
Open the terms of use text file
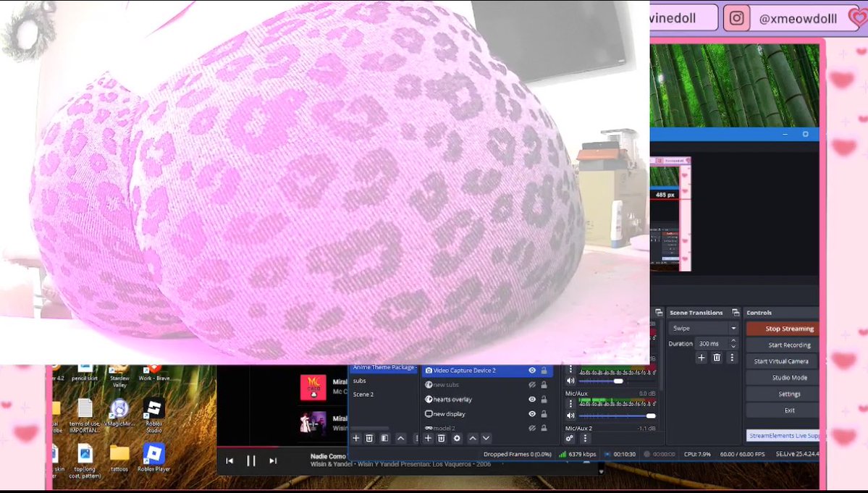tap(85, 416)
